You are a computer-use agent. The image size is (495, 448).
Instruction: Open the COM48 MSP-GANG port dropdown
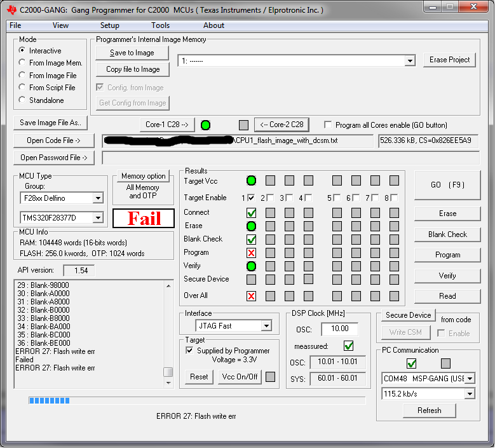(x=470, y=379)
